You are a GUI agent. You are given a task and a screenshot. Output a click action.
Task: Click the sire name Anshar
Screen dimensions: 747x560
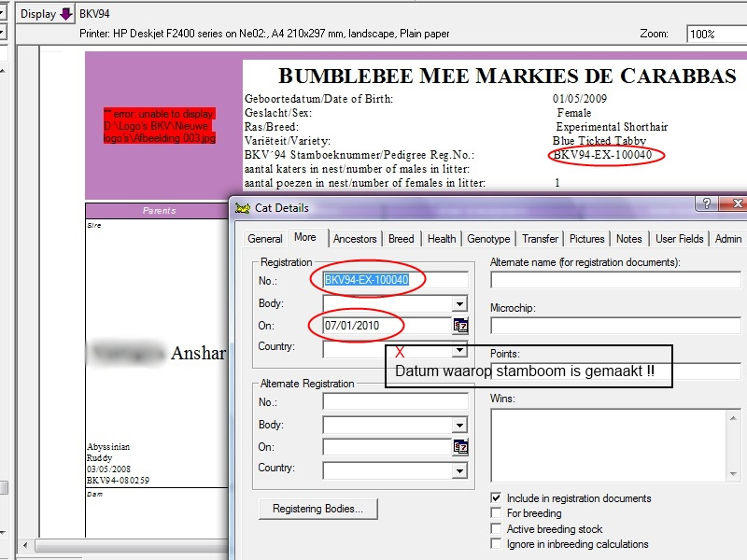pyautogui.click(x=198, y=354)
